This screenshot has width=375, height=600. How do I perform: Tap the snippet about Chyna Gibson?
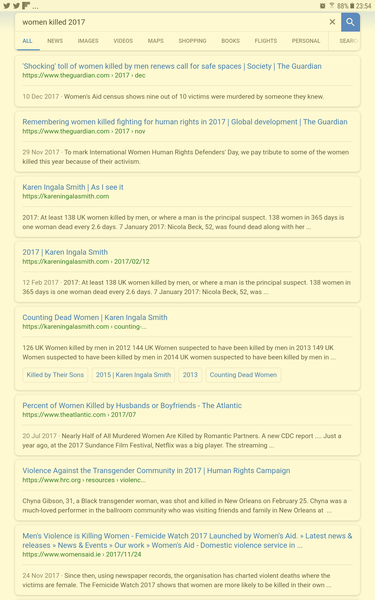click(x=184, y=505)
